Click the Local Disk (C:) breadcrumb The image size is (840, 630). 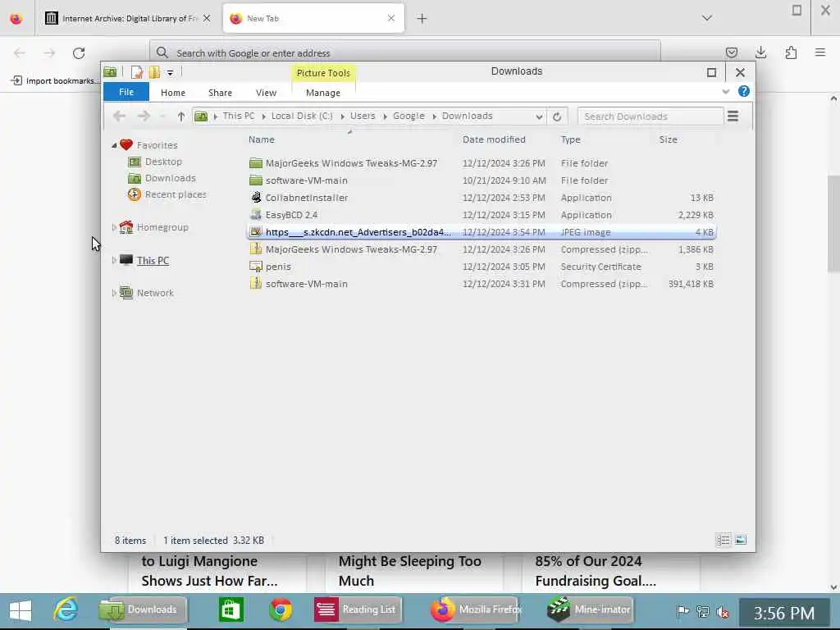pyautogui.click(x=302, y=116)
